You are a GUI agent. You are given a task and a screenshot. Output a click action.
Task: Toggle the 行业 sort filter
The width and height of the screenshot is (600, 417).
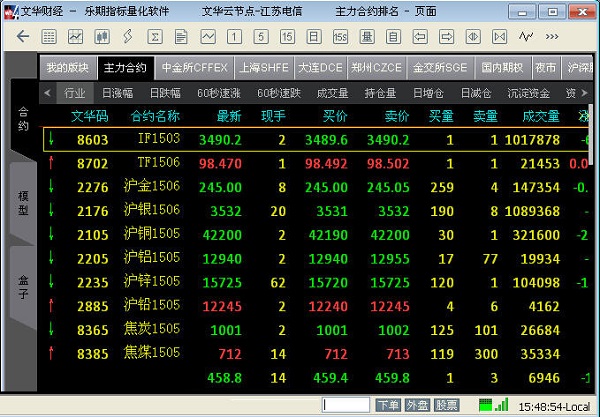pyautogui.click(x=74, y=92)
